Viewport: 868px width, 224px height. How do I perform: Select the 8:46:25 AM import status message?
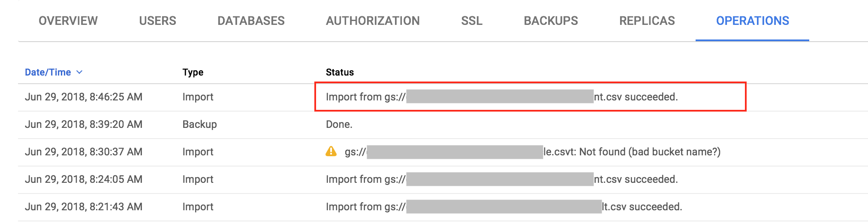click(x=502, y=97)
